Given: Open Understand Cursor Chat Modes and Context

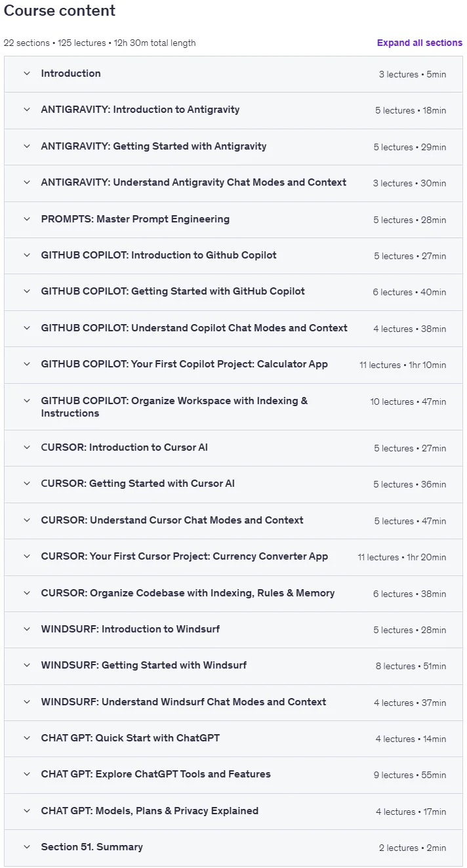Looking at the screenshot, I should point(233,521).
